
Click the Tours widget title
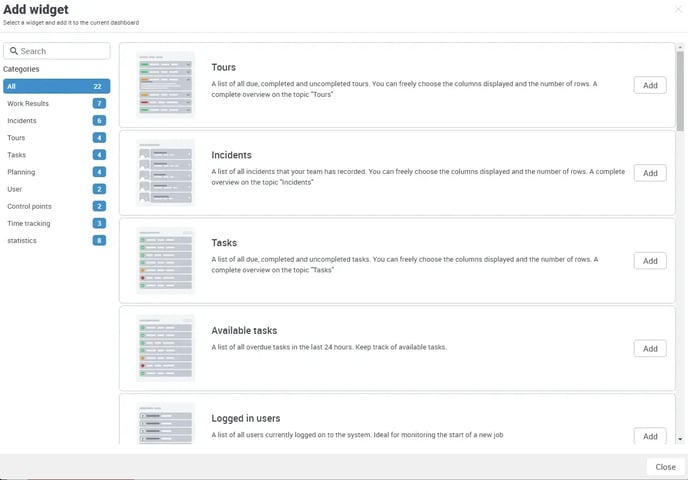(223, 67)
